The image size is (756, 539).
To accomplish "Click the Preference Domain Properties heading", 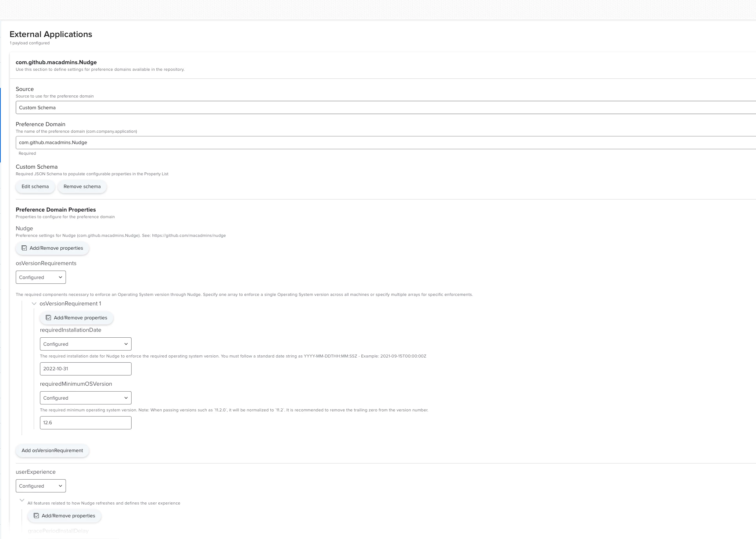I will [x=56, y=210].
